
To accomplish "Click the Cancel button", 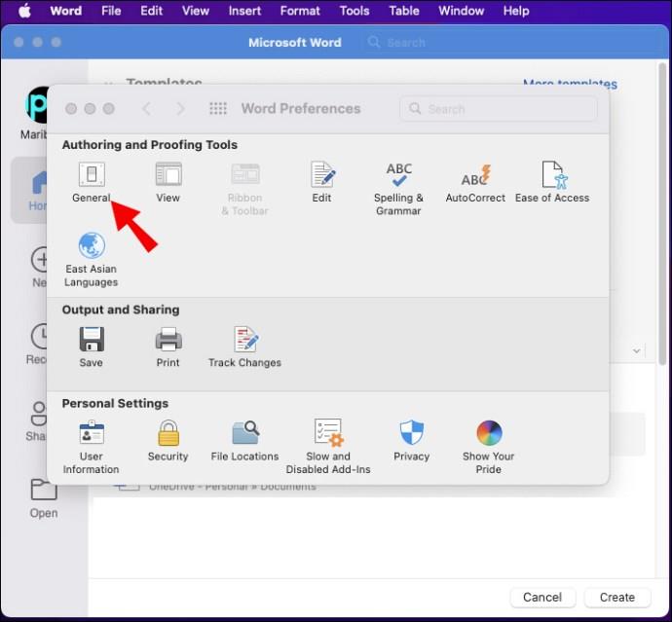I will 542,597.
